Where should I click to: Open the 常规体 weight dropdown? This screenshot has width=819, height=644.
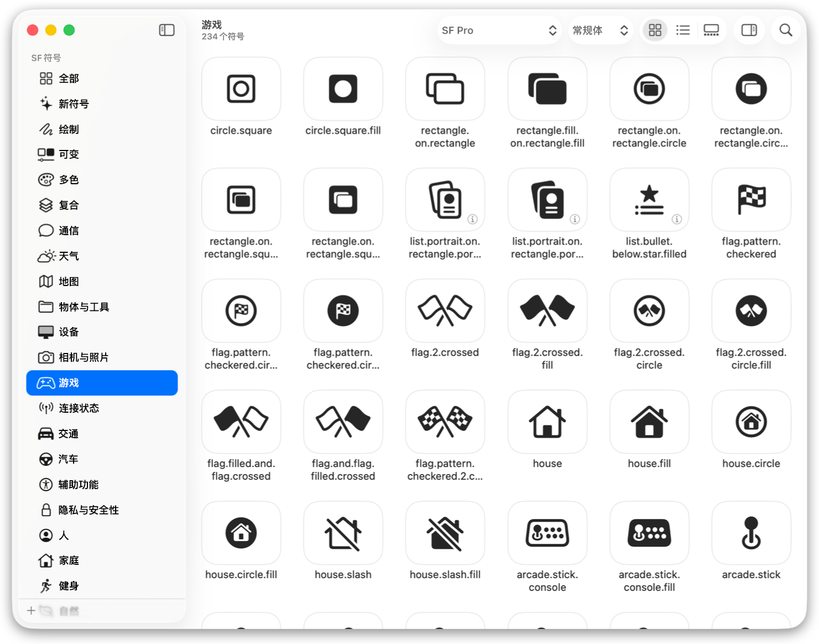(601, 30)
